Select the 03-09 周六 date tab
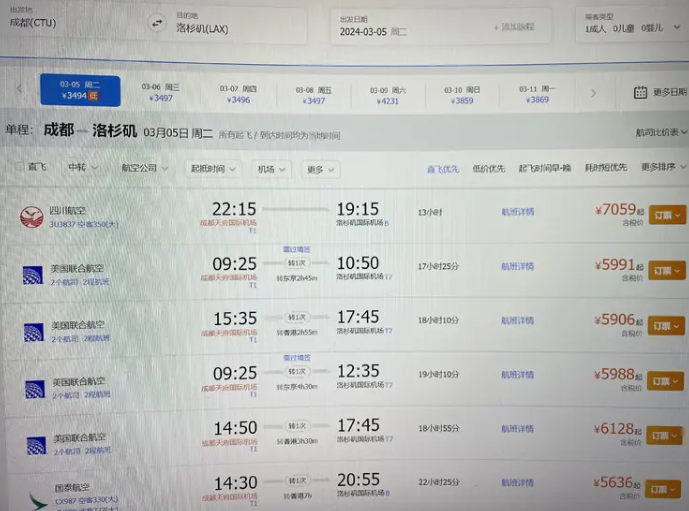Image resolution: width=689 pixels, height=511 pixels. coord(388,95)
